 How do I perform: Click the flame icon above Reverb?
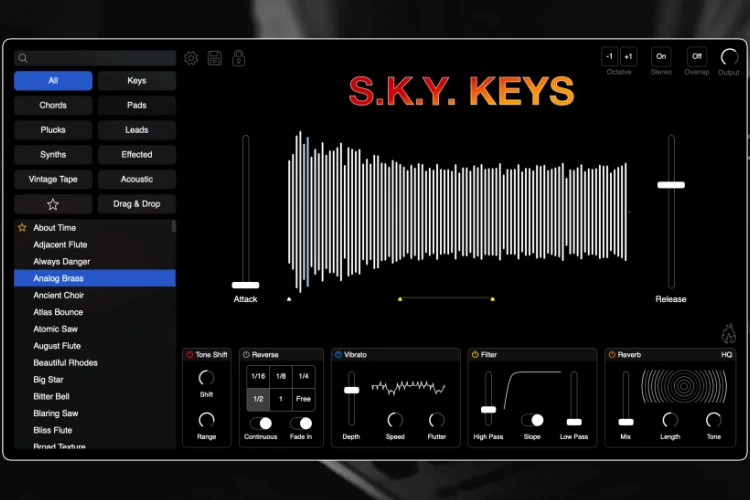tap(728, 334)
